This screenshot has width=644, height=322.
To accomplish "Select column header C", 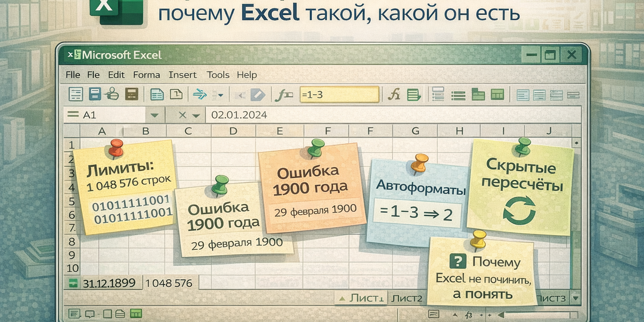I will coord(188,131).
